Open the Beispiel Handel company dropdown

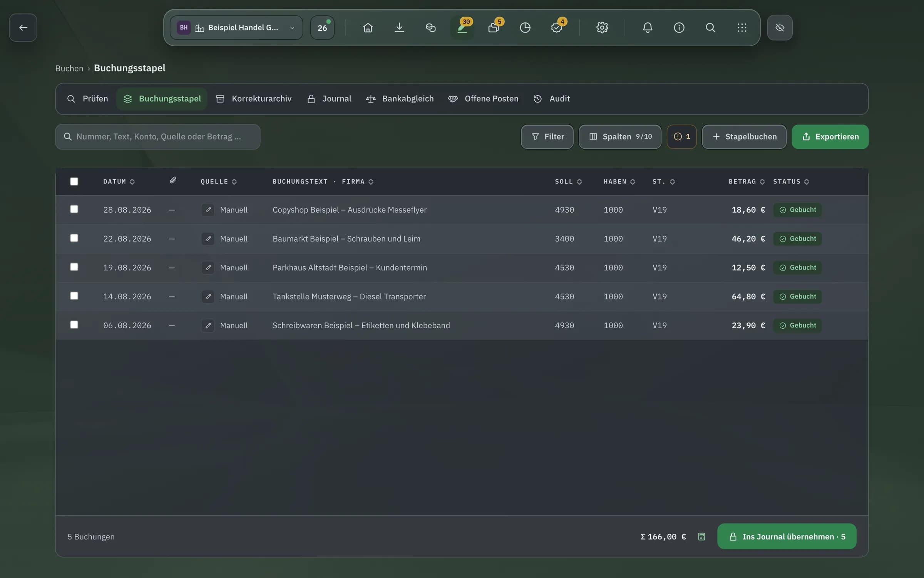(x=236, y=28)
